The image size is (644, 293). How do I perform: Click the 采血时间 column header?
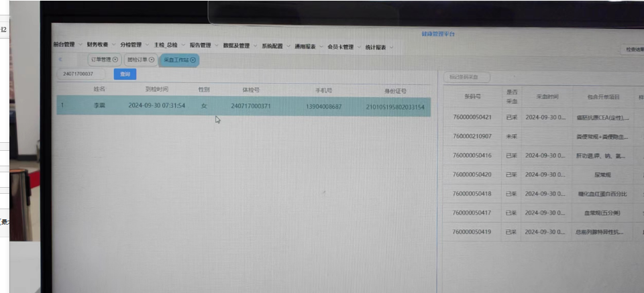pos(547,97)
